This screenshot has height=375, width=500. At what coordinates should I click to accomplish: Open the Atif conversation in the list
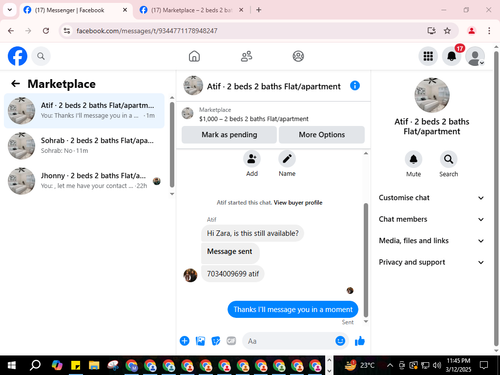(84, 111)
